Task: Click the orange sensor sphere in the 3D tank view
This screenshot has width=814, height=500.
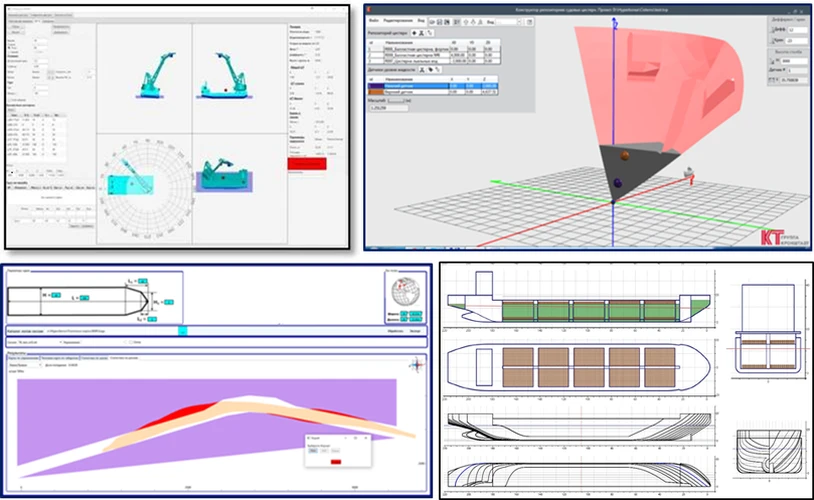Action: click(x=625, y=155)
